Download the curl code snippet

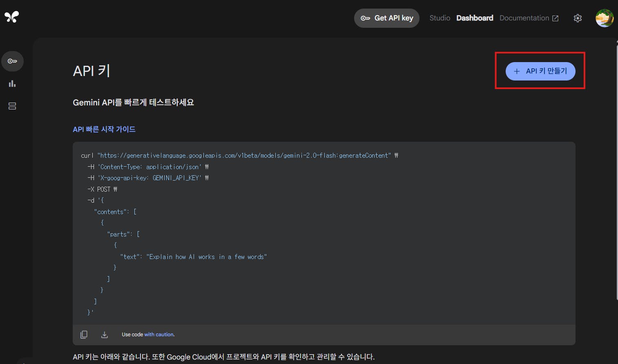105,335
